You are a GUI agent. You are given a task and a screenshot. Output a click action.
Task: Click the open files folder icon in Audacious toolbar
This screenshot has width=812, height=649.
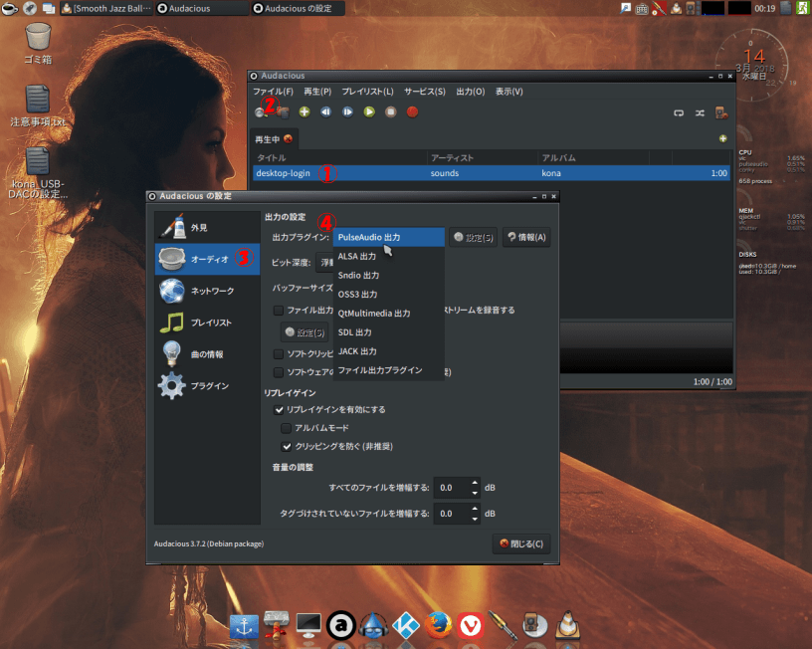click(283, 111)
